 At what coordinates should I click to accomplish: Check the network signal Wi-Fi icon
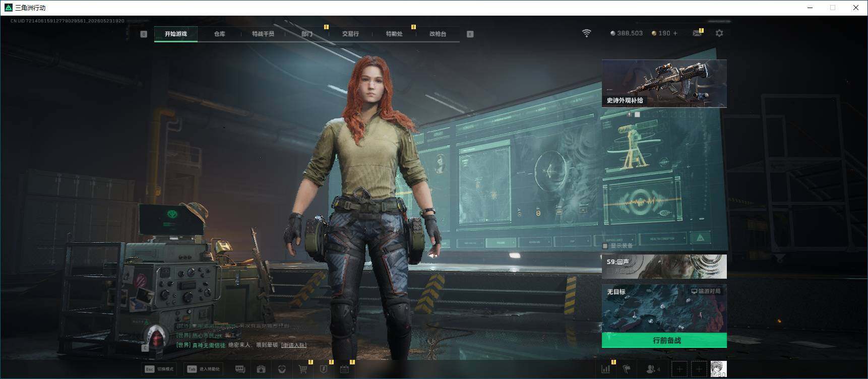click(x=586, y=33)
